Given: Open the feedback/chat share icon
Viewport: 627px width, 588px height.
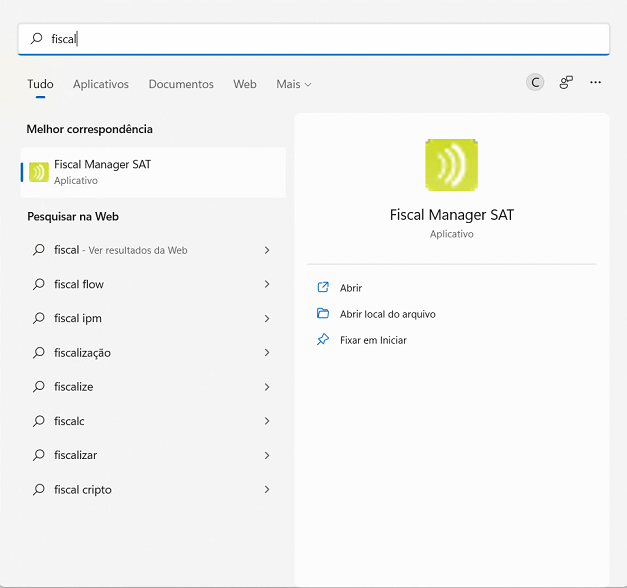Looking at the screenshot, I should pyautogui.click(x=566, y=82).
